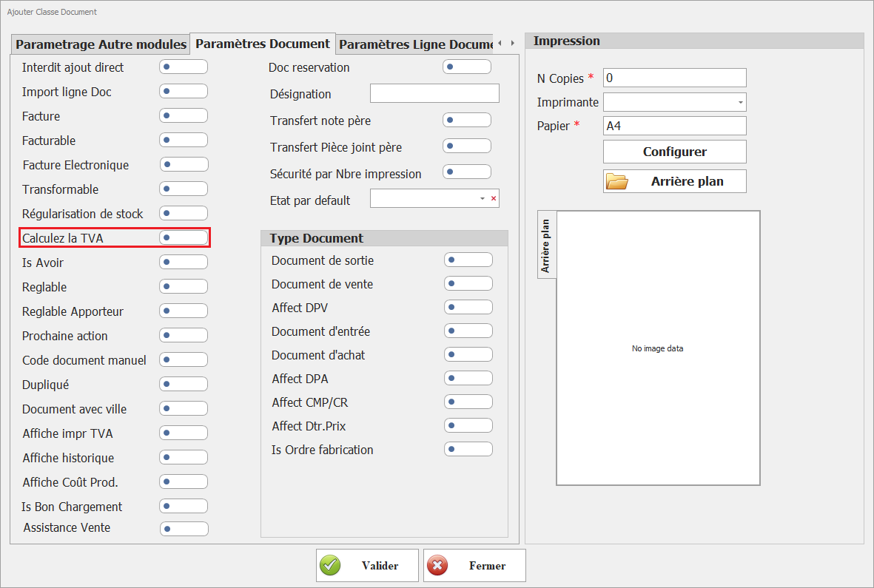Enable Document de sortie switch

(468, 260)
